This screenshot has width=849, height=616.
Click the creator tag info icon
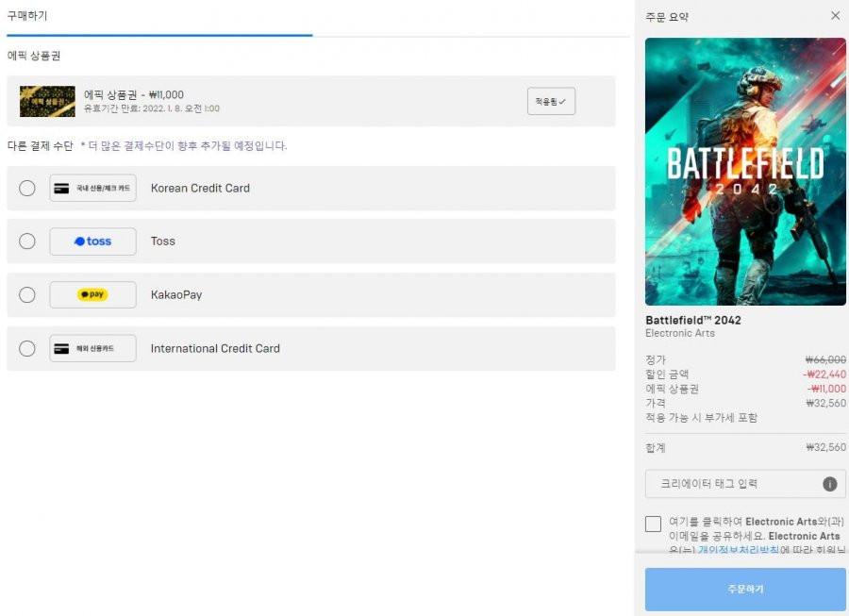tap(829, 484)
